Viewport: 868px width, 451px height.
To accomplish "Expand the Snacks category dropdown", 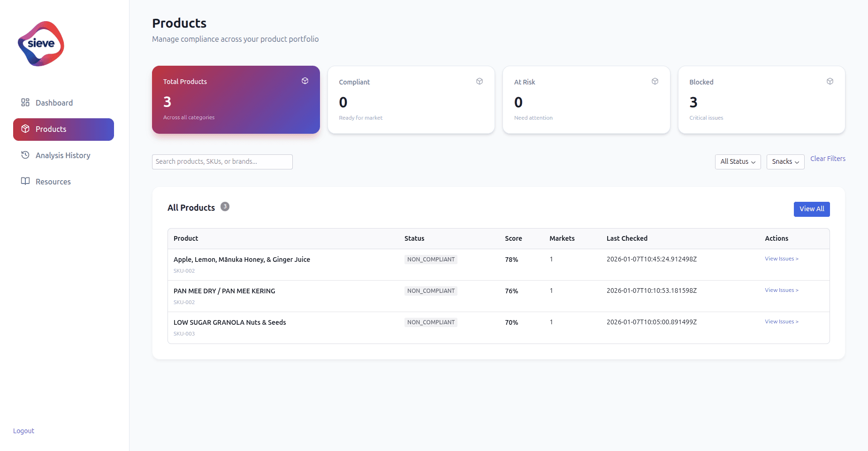I will [x=785, y=161].
